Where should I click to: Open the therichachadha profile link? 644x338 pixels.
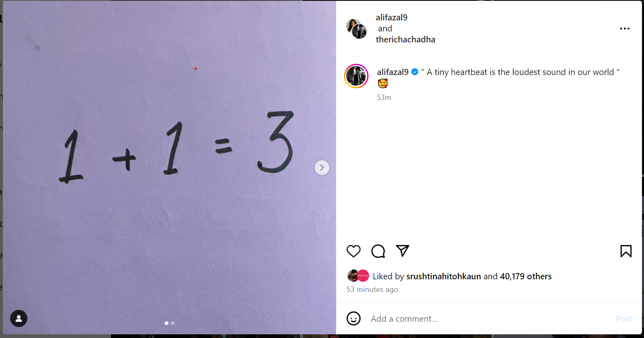pos(405,40)
